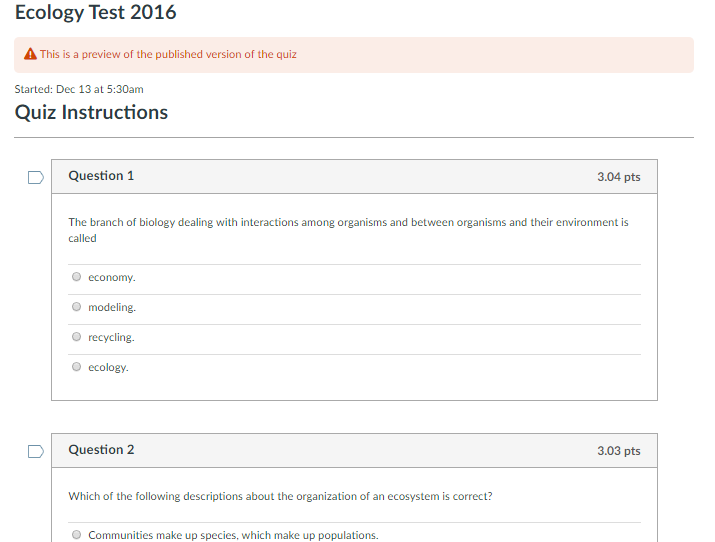
Task: Click the 'Question 1' header title
Action: coord(101,176)
